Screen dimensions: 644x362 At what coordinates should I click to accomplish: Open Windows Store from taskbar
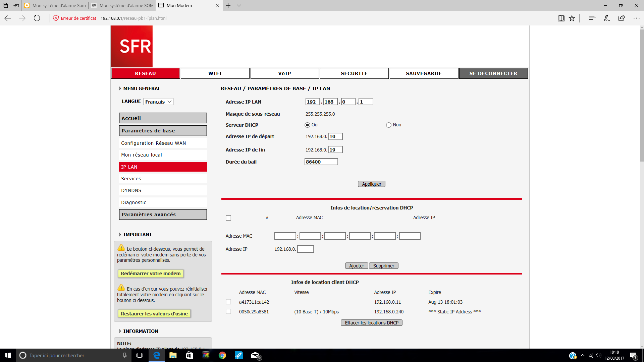pos(190,355)
